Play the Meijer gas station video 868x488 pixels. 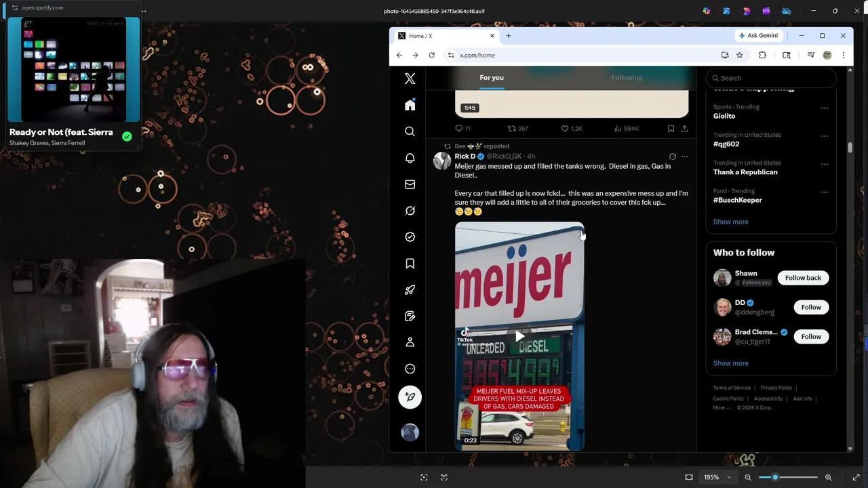(519, 336)
